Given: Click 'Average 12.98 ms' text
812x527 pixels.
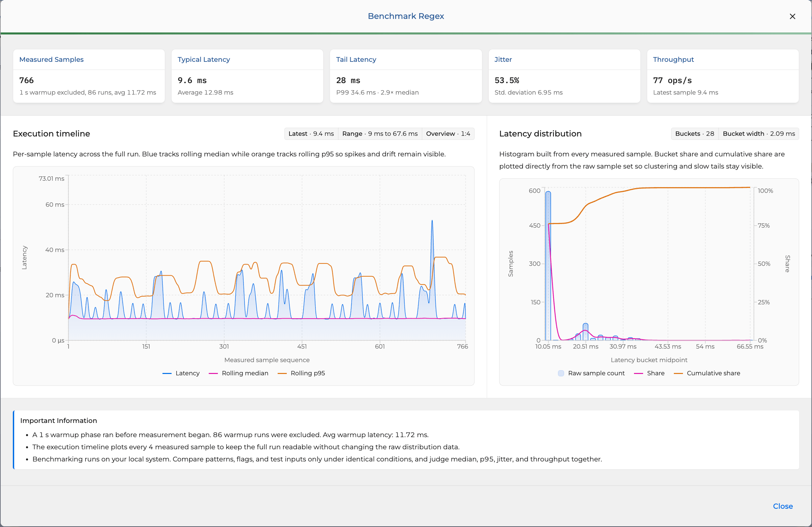Looking at the screenshot, I should coord(205,93).
